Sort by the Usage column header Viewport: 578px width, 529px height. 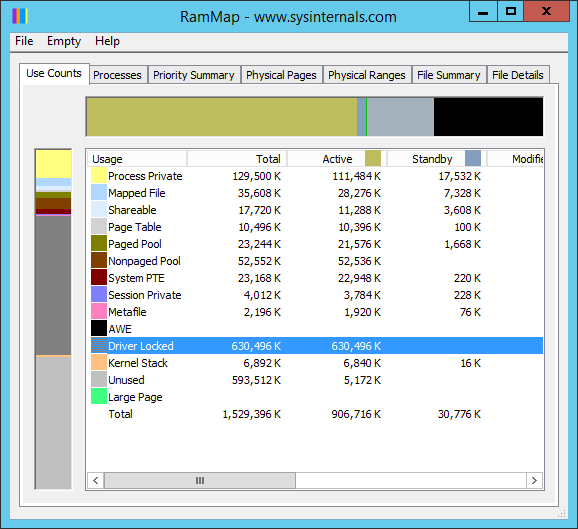[x=137, y=159]
